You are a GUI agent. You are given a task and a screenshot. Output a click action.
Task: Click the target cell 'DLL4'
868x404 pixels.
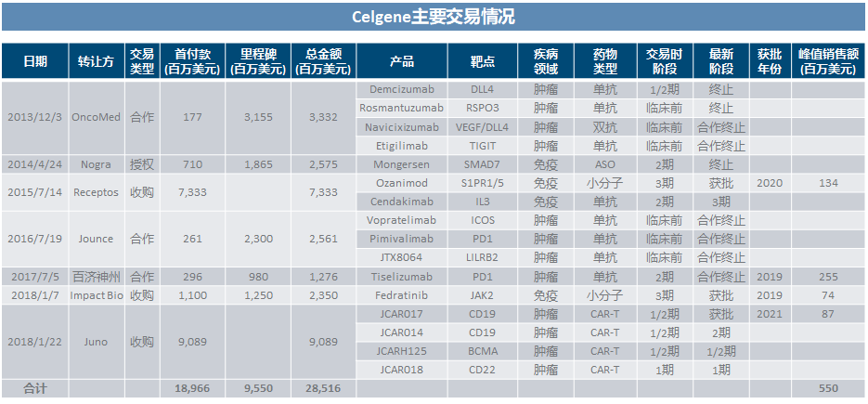(482, 89)
